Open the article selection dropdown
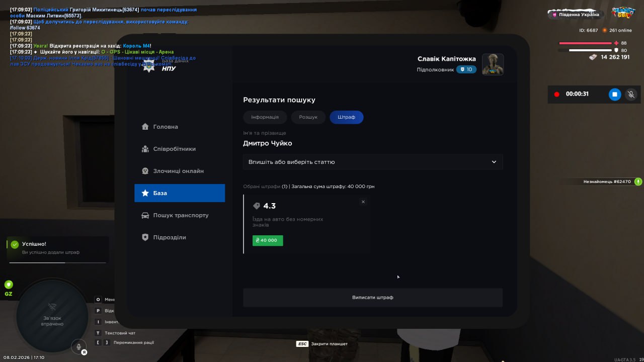 (x=373, y=162)
